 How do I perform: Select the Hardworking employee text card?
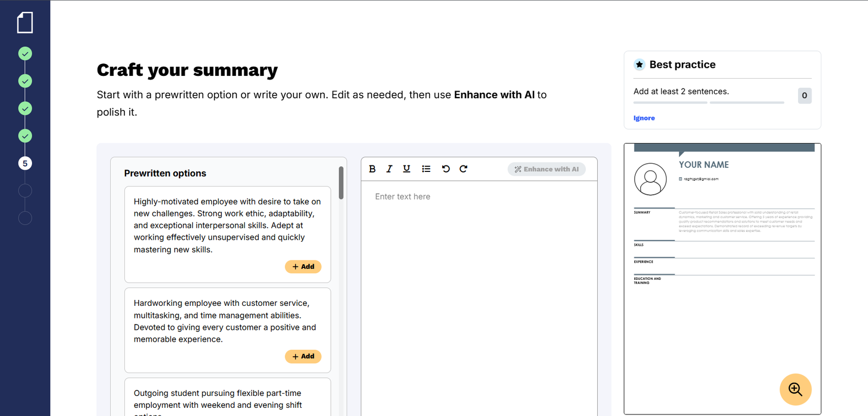(x=227, y=330)
